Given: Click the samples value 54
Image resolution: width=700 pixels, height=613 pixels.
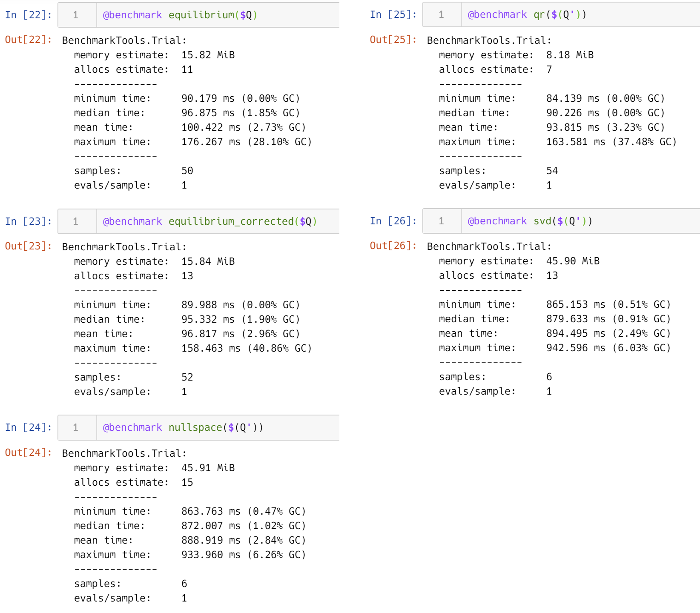Looking at the screenshot, I should click(552, 171).
